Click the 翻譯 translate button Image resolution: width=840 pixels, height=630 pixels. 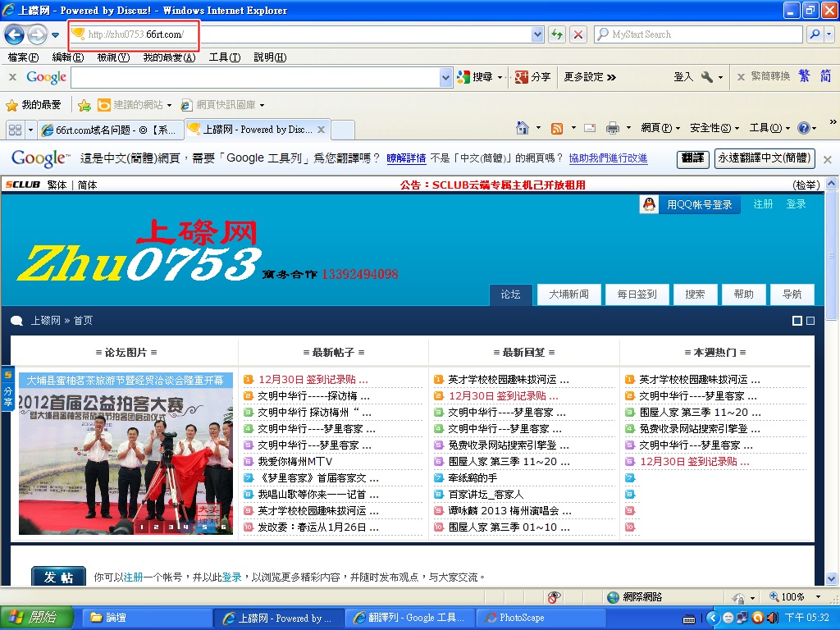(x=692, y=158)
